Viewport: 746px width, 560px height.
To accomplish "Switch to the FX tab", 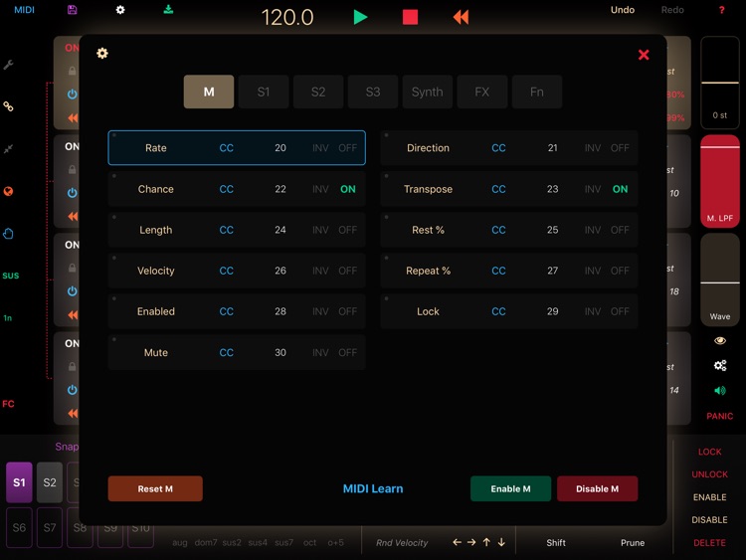I will tap(482, 92).
